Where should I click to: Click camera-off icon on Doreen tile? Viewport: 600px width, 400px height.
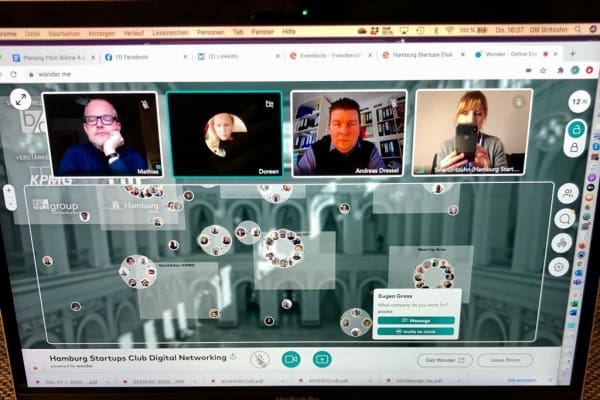(x=269, y=104)
